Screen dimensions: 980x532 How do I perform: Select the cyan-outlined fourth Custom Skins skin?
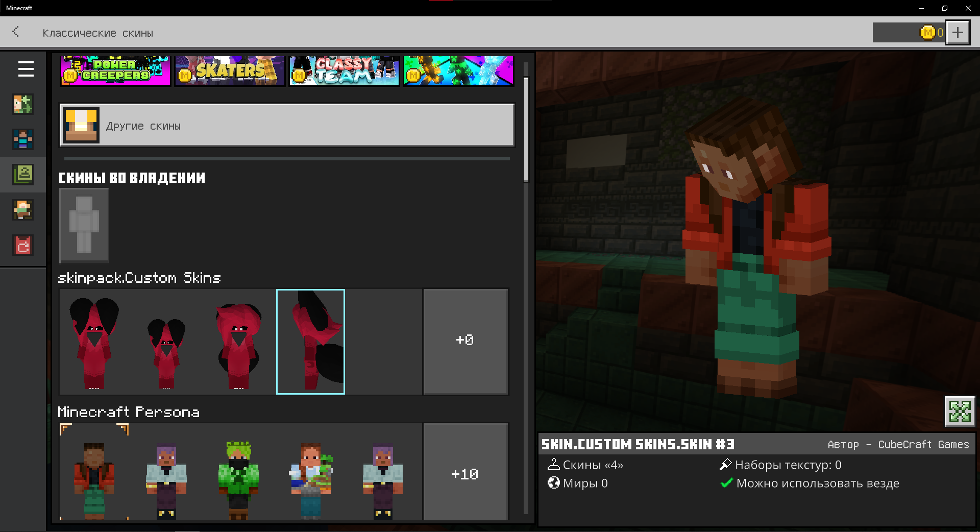point(310,342)
